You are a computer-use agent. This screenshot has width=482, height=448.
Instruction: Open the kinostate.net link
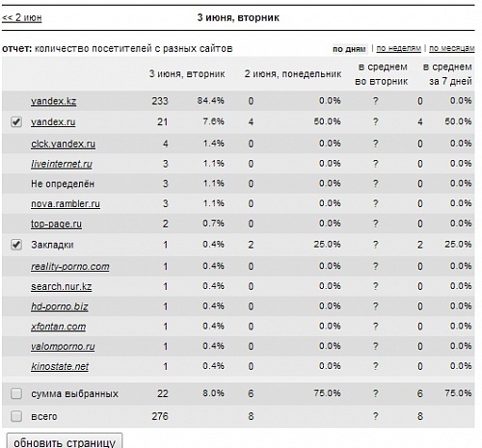tap(60, 366)
